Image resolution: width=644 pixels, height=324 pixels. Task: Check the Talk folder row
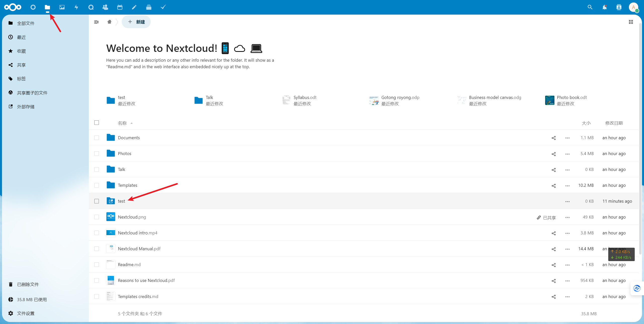[97, 169]
